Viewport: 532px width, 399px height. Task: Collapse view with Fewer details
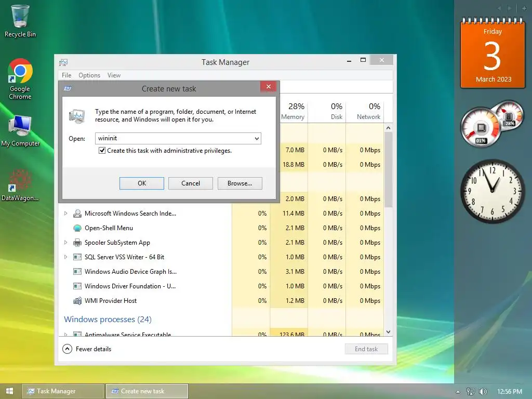click(x=87, y=349)
